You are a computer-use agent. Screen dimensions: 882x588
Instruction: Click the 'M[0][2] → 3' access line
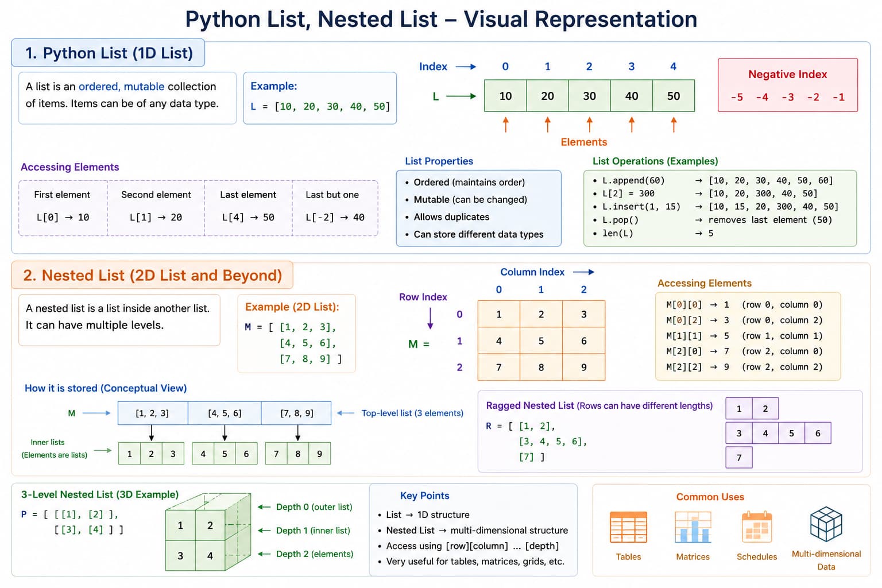click(x=744, y=320)
